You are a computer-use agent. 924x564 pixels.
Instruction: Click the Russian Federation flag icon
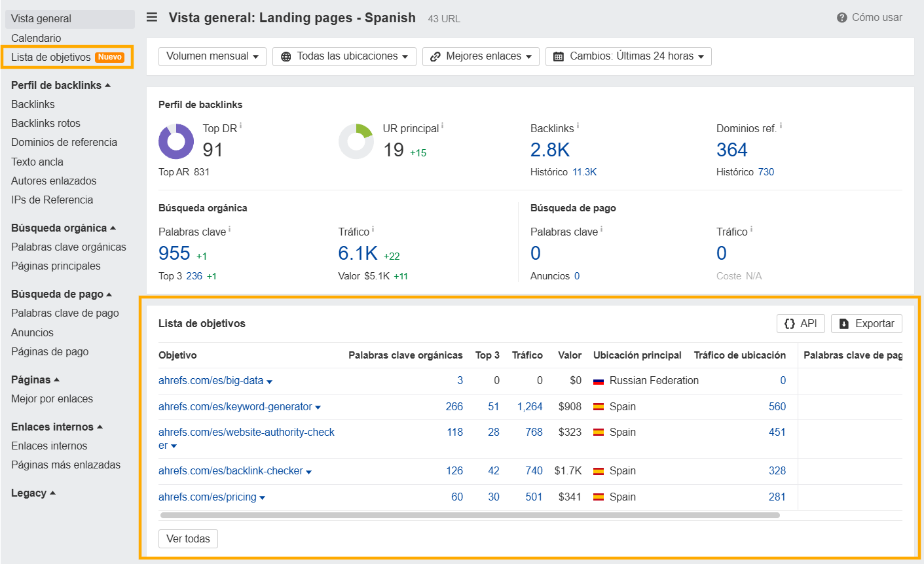598,381
